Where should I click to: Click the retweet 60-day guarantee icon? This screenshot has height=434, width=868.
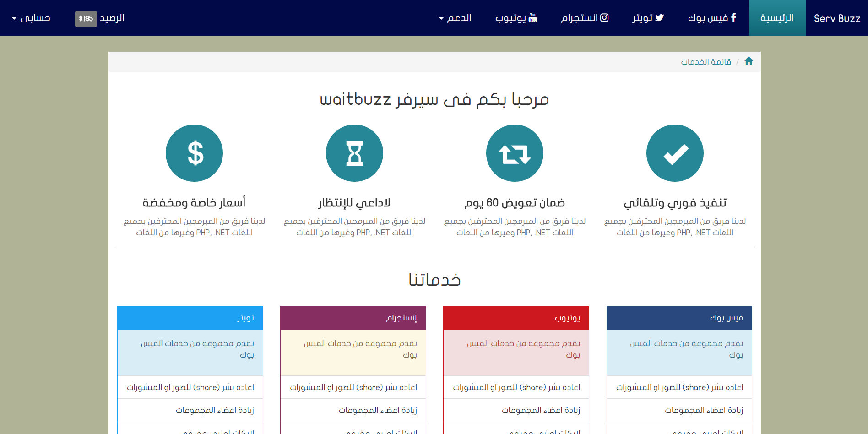[x=515, y=153]
